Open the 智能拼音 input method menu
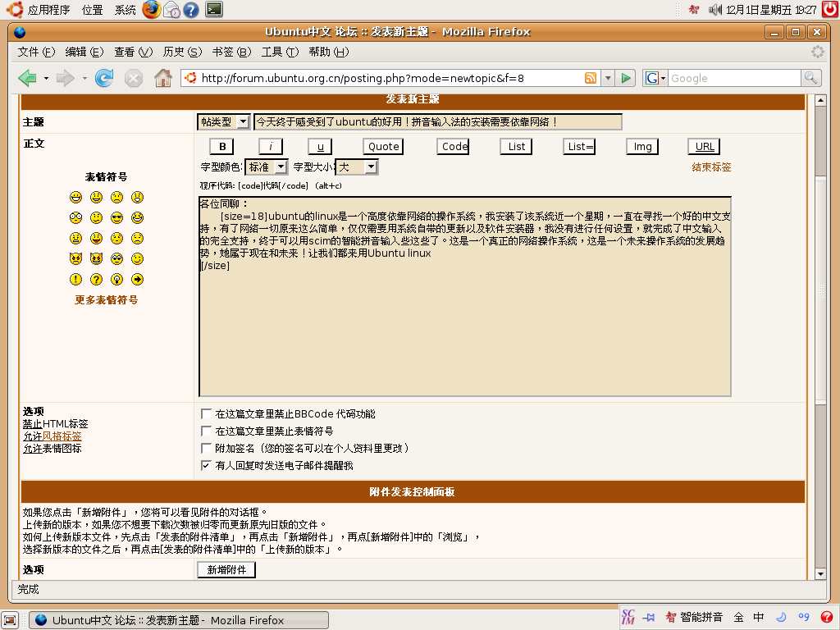The width and height of the screenshot is (840, 630). 694,617
